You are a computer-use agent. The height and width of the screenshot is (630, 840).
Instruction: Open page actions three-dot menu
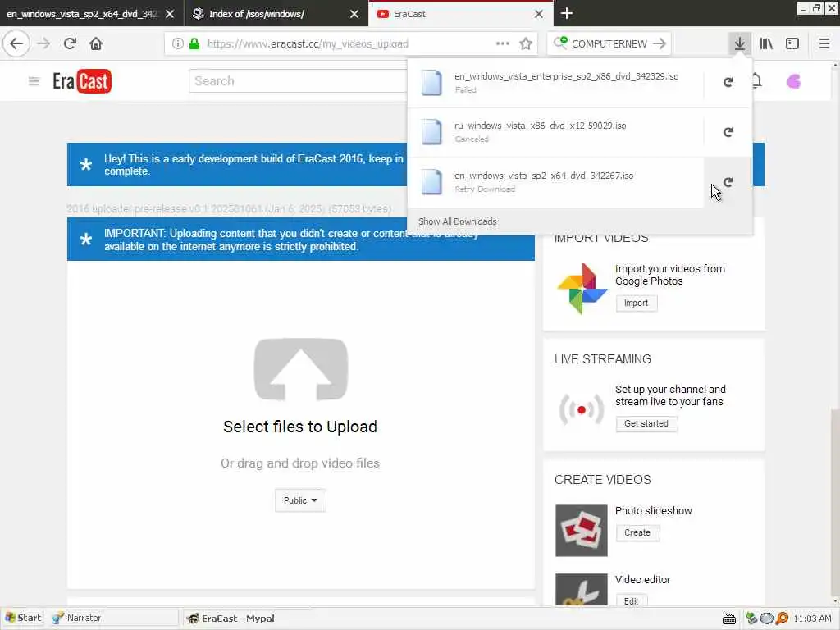click(x=503, y=43)
